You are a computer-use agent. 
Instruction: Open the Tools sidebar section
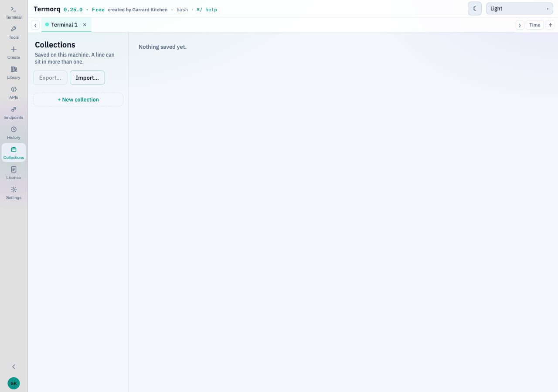coord(14,32)
